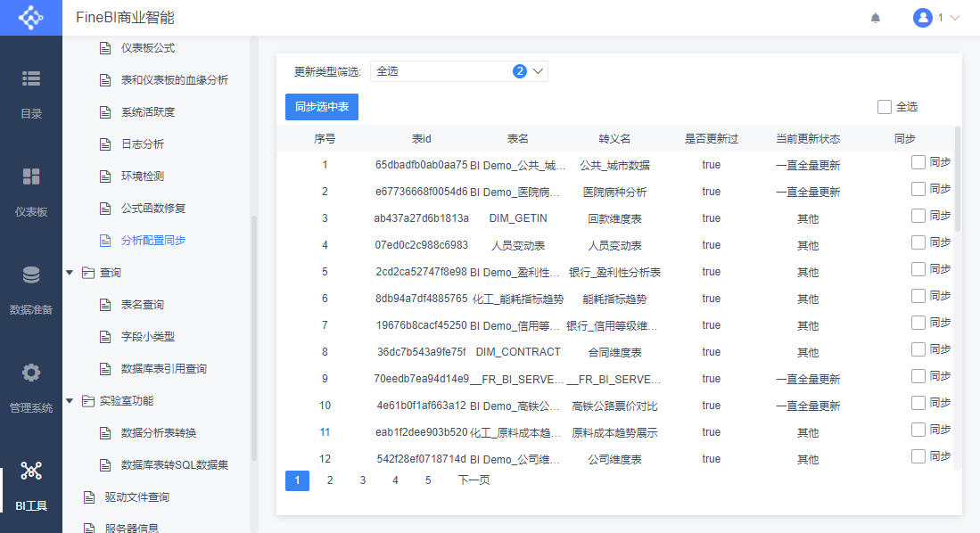Check the 全选 select-all checkbox
This screenshot has height=533, width=980.
884,107
